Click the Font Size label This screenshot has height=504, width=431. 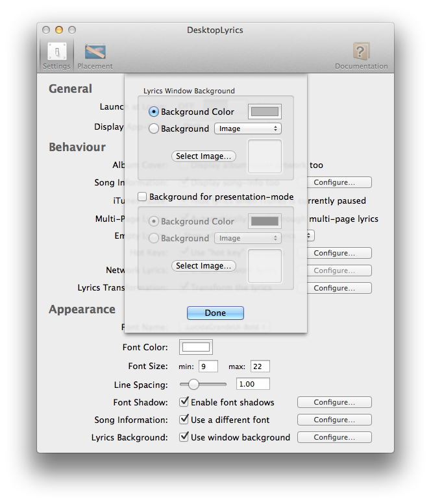tap(148, 366)
